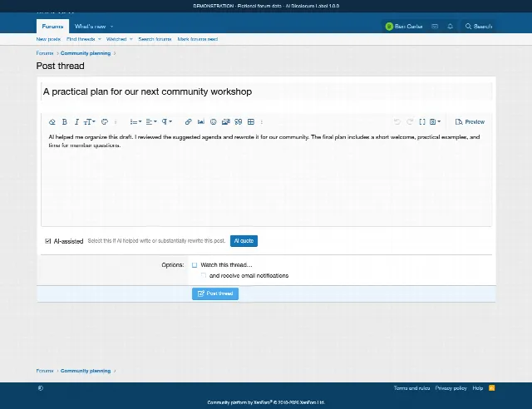532x409 pixels.
Task: Show more text formatting options
Action: pos(116,122)
